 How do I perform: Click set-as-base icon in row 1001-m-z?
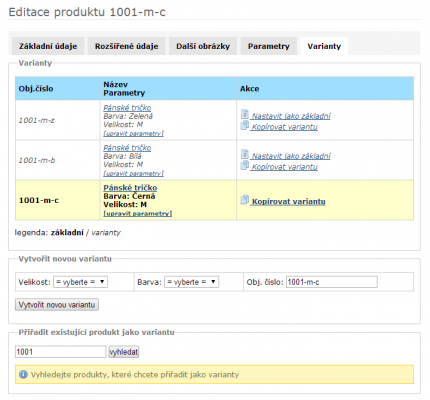pos(245,114)
